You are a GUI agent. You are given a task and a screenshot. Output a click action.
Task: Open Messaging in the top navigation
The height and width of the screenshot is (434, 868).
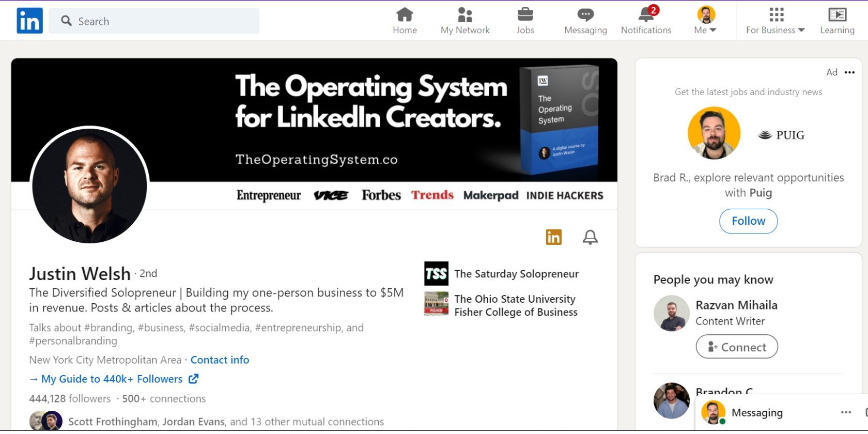(585, 21)
